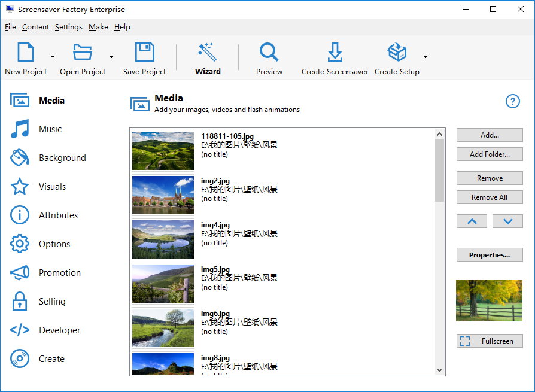Click the New Project icon
The image size is (535, 392).
(26, 52)
